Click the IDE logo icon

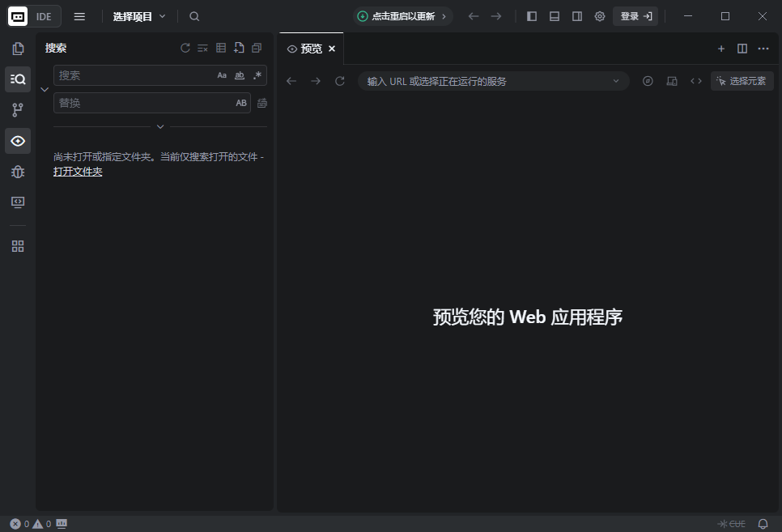click(x=18, y=16)
